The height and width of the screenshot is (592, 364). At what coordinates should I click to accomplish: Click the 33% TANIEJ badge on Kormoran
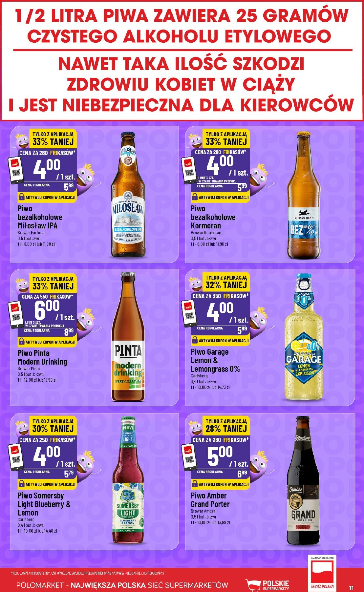coord(226,142)
